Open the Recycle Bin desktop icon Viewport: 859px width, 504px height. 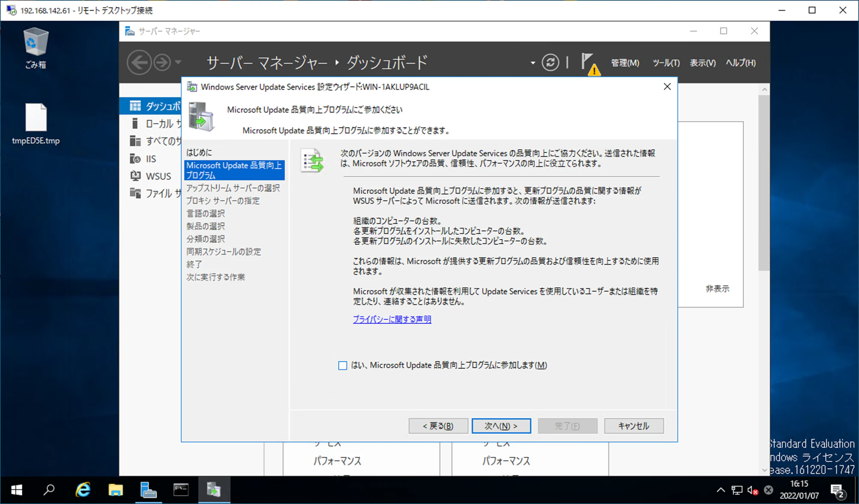coord(36,48)
